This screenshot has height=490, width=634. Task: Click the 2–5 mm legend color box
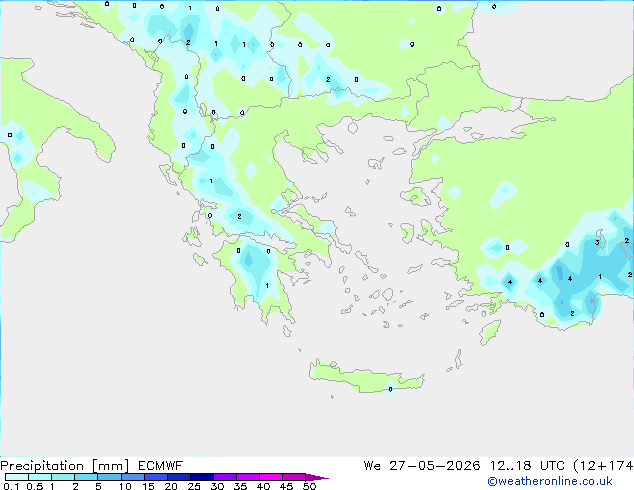point(86,477)
